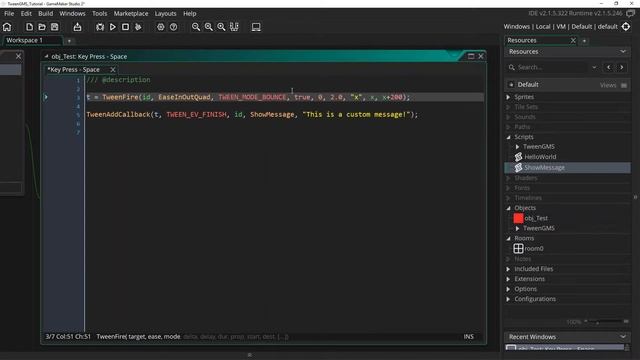The image size is (640, 360).
Task: Add a new dock tab beside Resources
Action: pos(584,41)
